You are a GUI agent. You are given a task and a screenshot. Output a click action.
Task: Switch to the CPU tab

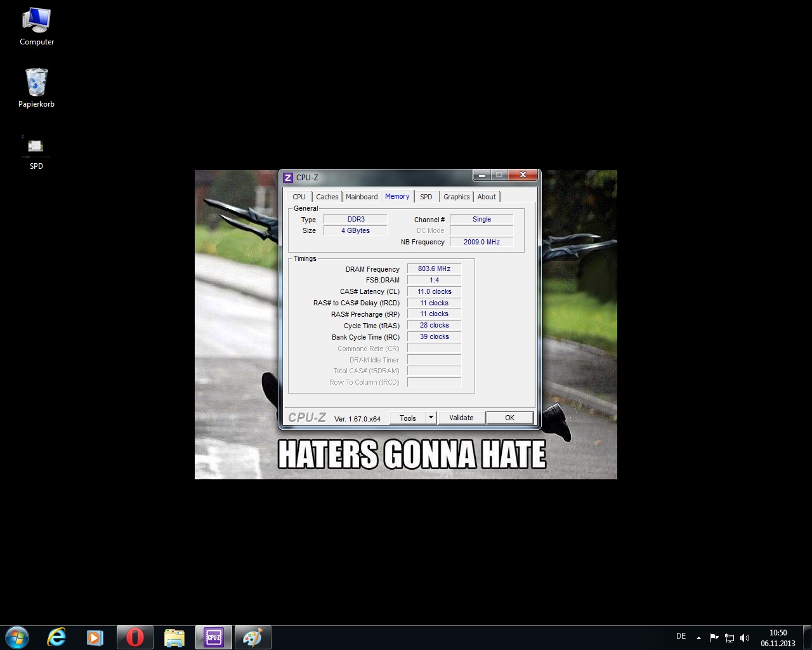(x=299, y=197)
